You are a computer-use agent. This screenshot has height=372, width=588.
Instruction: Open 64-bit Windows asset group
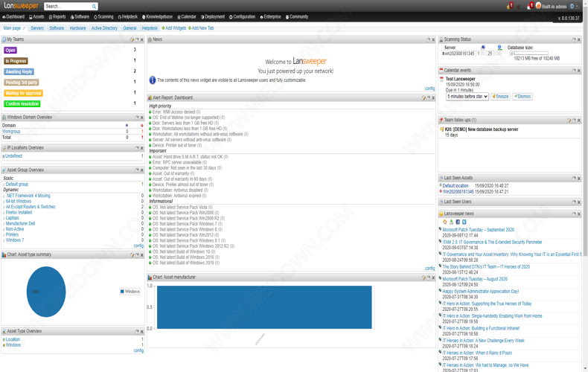point(19,202)
